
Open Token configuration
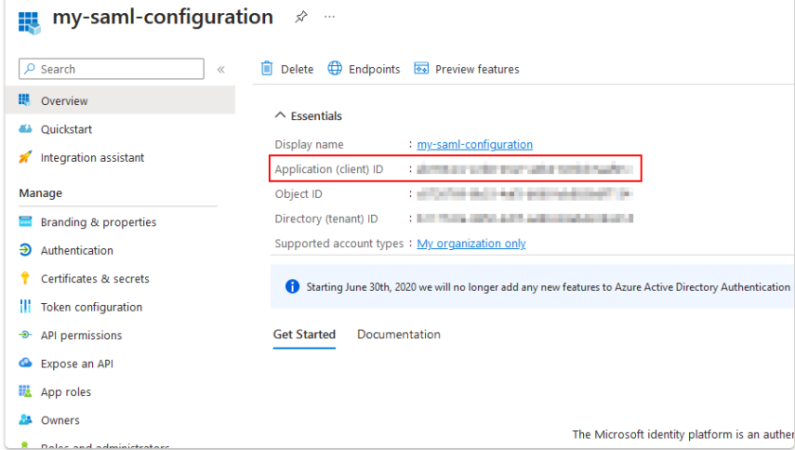tap(91, 307)
